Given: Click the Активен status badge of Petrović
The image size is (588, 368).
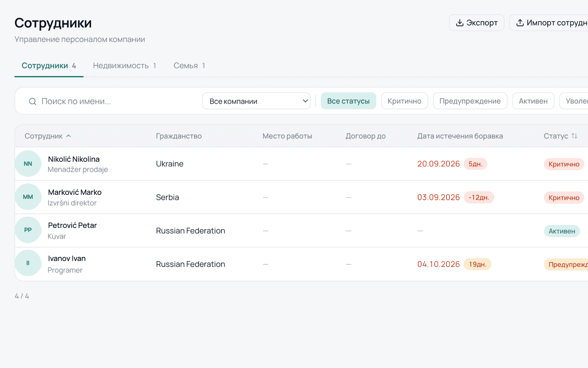Looking at the screenshot, I should pos(562,231).
